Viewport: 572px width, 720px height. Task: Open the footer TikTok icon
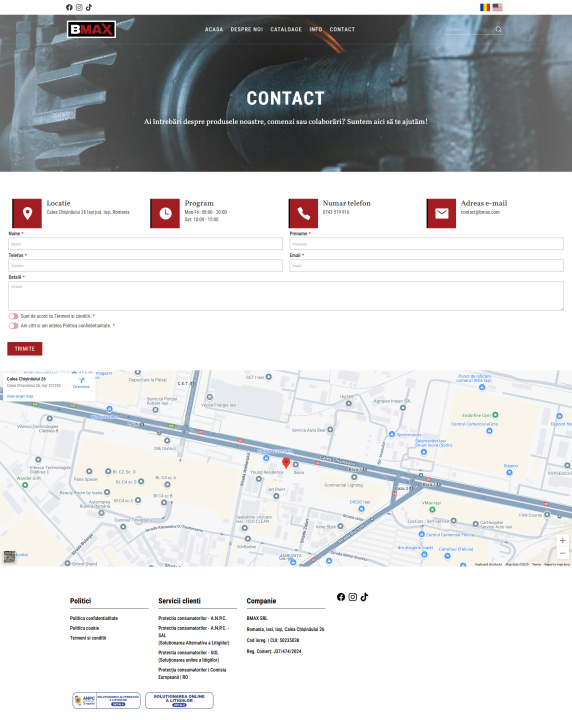pyautogui.click(x=364, y=597)
